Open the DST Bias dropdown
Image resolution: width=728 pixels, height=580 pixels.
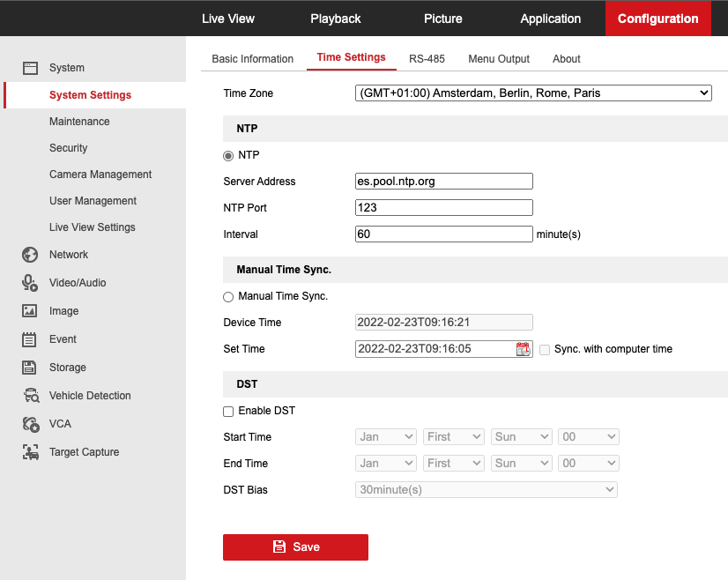click(487, 489)
